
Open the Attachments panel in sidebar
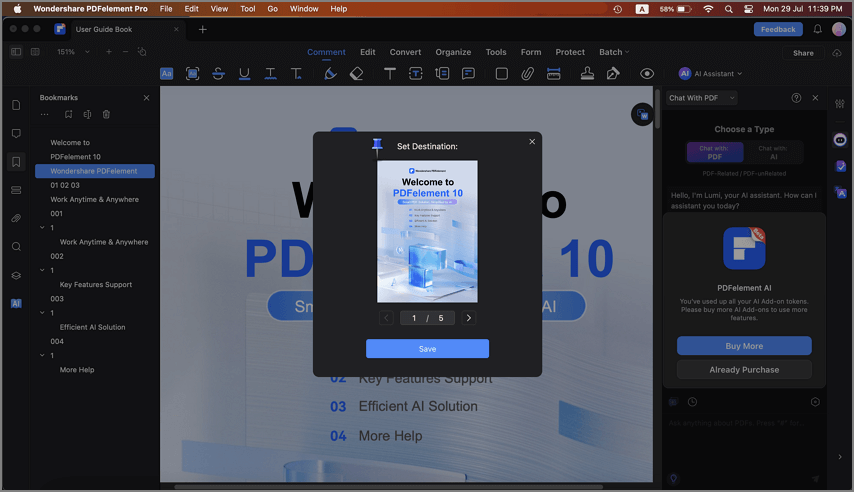pyautogui.click(x=16, y=218)
